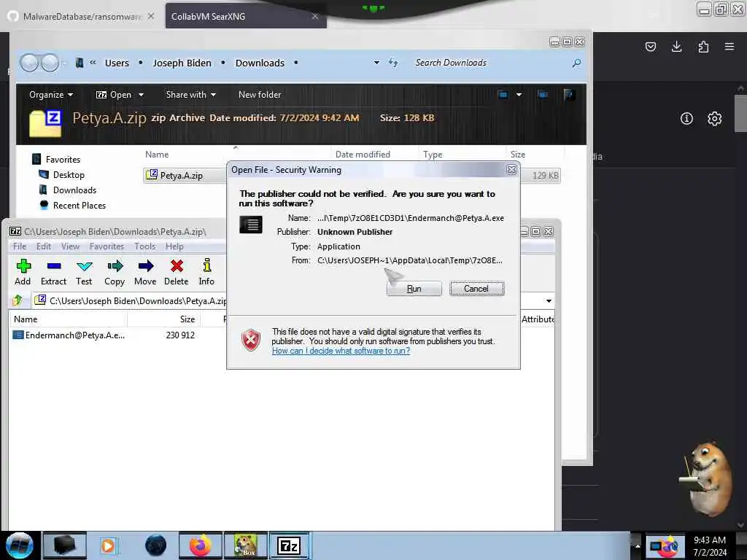Select Downloads in Explorer navigation pane

click(x=75, y=190)
